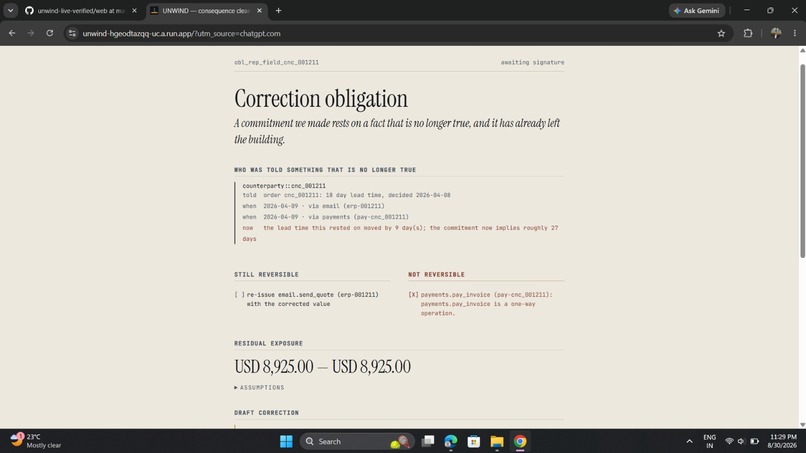Image resolution: width=806 pixels, height=453 pixels.
Task: Click the 'awaiting signature' status text
Action: click(x=533, y=62)
